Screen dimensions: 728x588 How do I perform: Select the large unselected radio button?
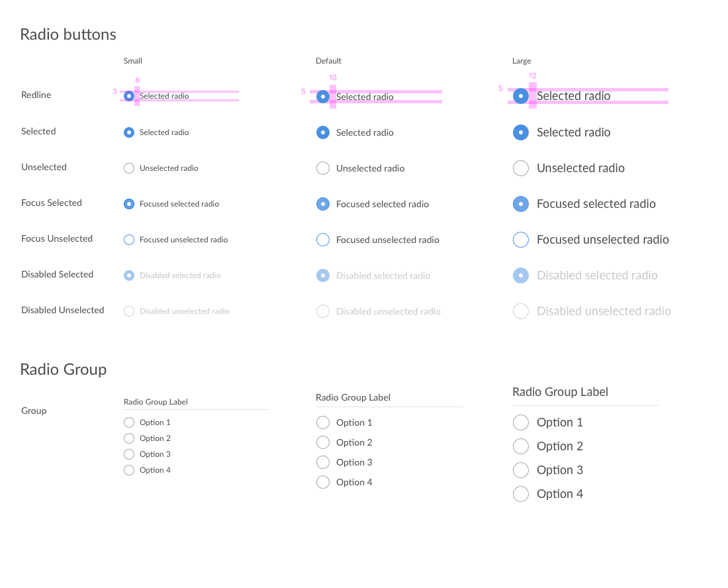pyautogui.click(x=521, y=168)
